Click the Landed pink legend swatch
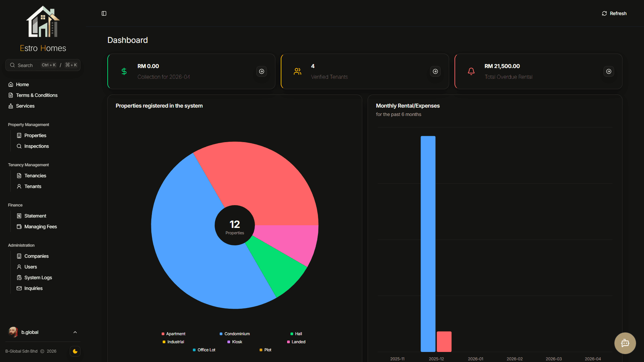Screen dimensions: 644x362 (x=288, y=342)
